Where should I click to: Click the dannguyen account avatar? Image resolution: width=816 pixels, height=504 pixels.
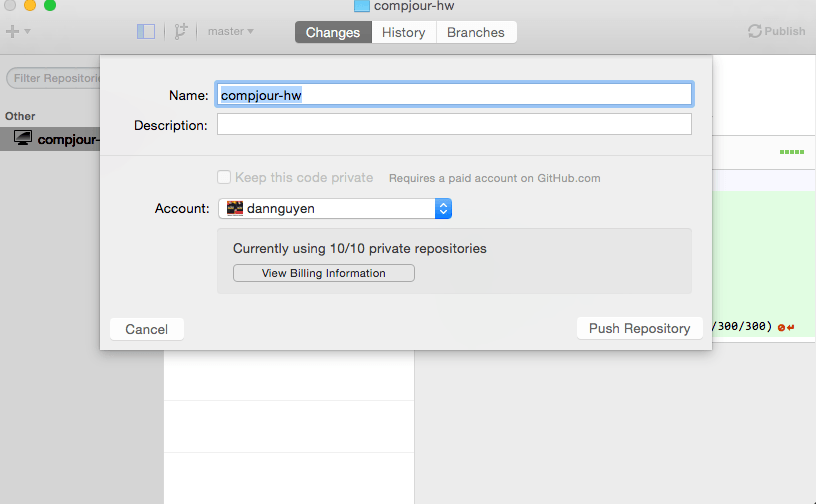tap(235, 208)
